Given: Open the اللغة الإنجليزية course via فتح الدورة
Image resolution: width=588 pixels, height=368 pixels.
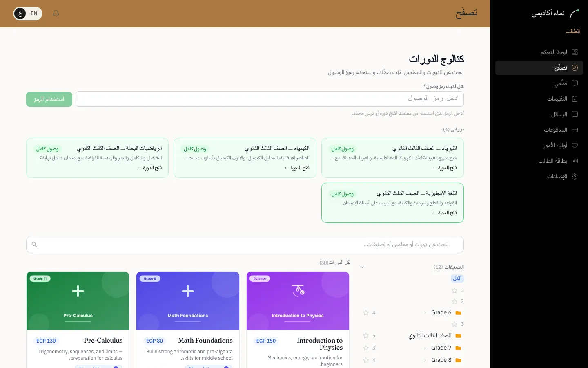Looking at the screenshot, I should pyautogui.click(x=444, y=213).
